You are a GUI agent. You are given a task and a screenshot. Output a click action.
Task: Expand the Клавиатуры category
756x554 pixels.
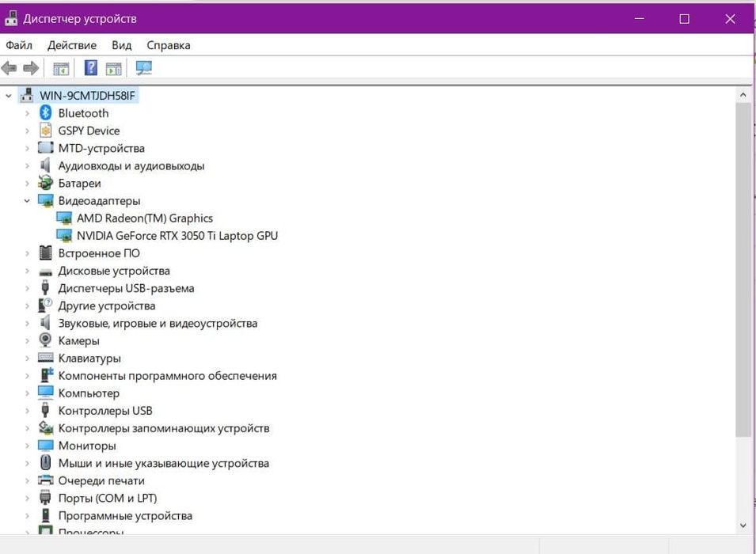pyautogui.click(x=27, y=359)
